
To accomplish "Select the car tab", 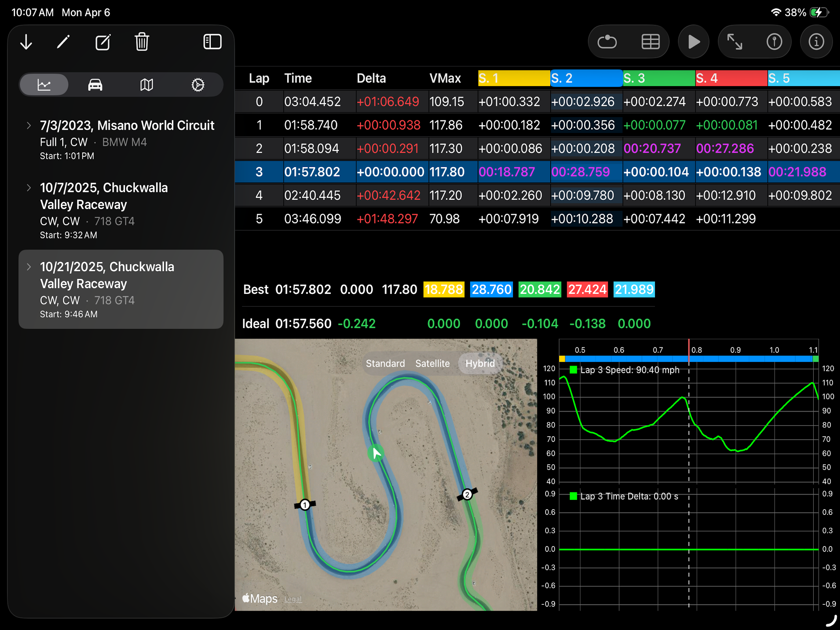I will click(x=95, y=84).
